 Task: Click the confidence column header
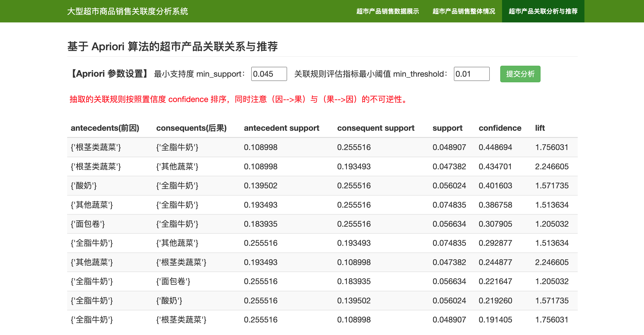pos(500,128)
